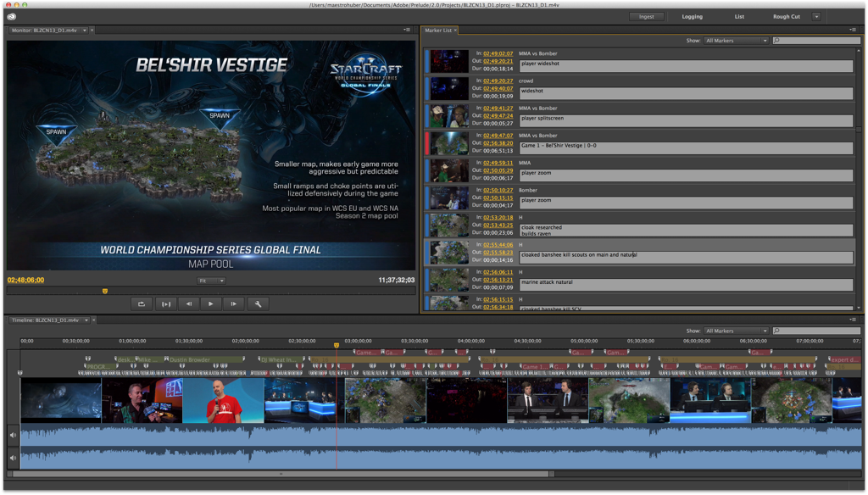868x495 pixels.
Task: Select the crowd wideshot marker thumbnail
Action: pyautogui.click(x=449, y=89)
